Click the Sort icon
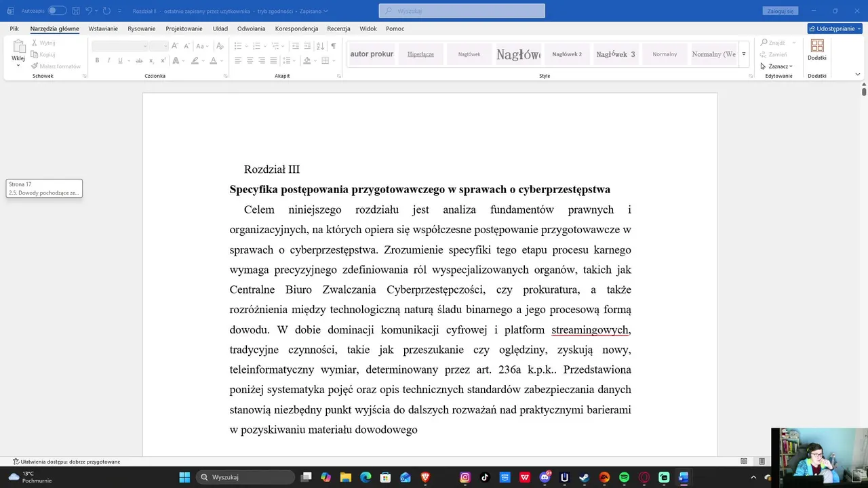868x488 pixels. 320,46
